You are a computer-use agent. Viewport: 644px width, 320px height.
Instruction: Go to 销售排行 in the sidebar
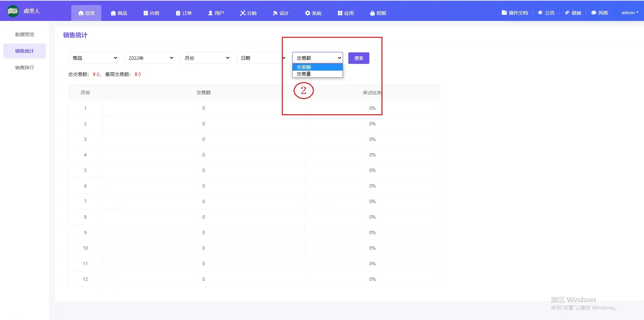[x=25, y=68]
